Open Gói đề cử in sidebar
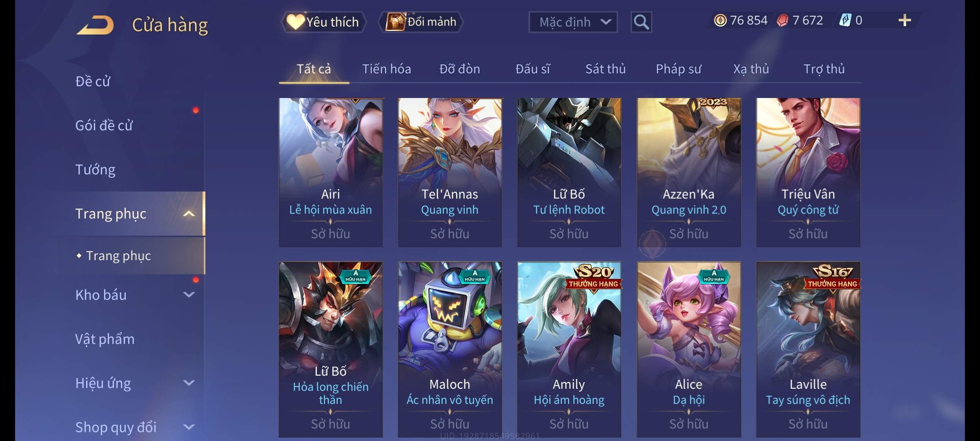Screen dimensions: 980x441 [104, 125]
